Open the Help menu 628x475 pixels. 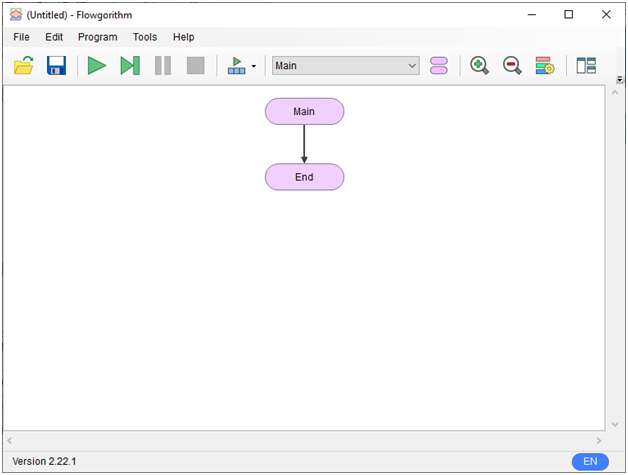pyautogui.click(x=183, y=37)
